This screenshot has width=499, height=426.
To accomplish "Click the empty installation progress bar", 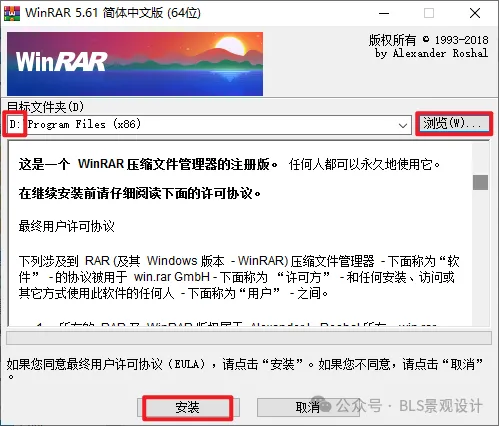I will 249,338.
